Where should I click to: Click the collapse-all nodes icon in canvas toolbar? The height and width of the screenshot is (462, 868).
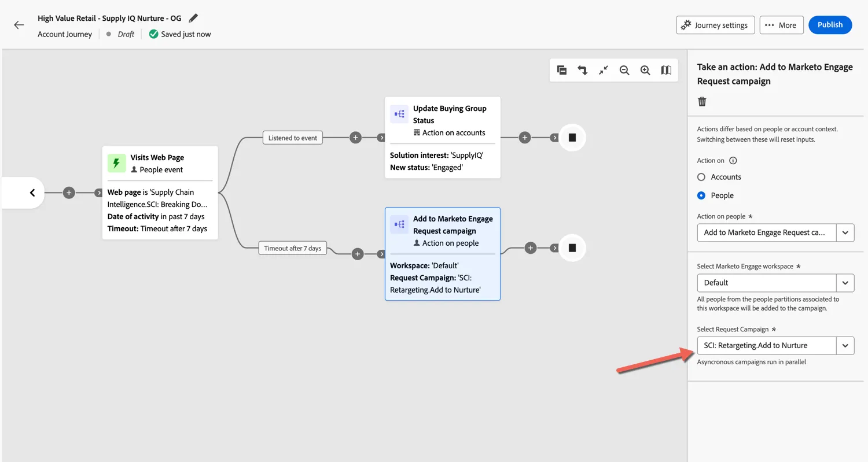tap(562, 70)
